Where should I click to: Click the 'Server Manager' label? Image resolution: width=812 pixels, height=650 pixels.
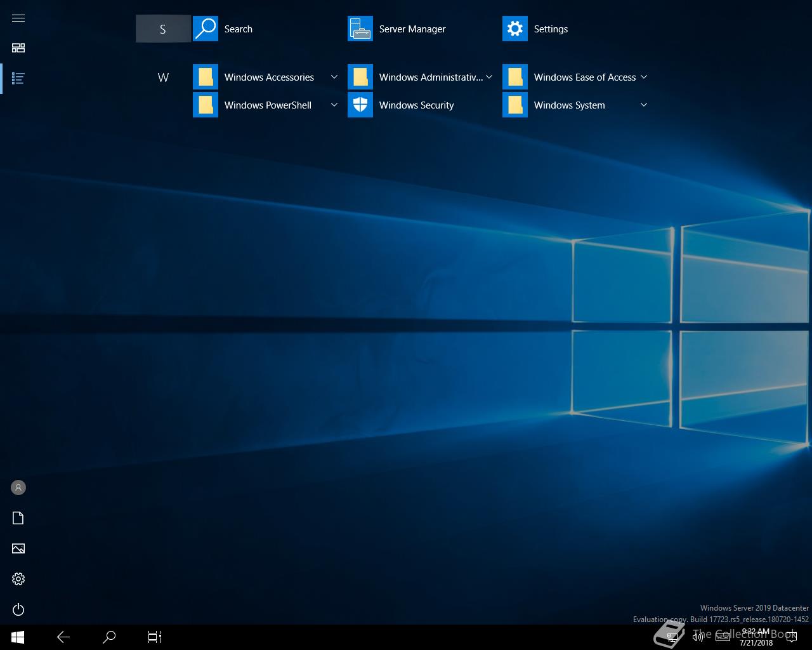412,29
